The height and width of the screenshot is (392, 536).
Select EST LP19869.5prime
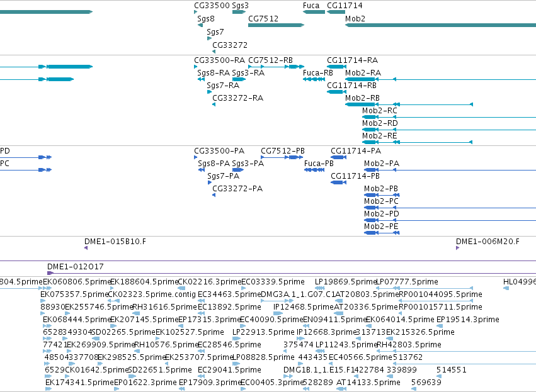tap(346, 282)
